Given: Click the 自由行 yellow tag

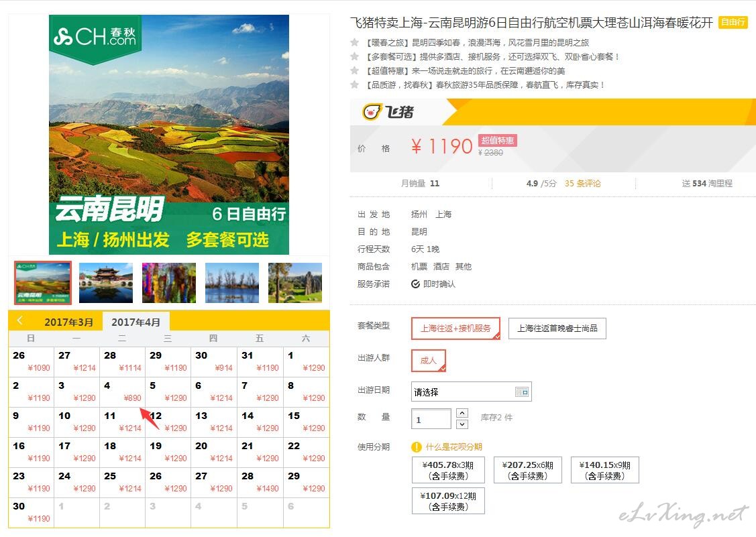Looking at the screenshot, I should 733,22.
